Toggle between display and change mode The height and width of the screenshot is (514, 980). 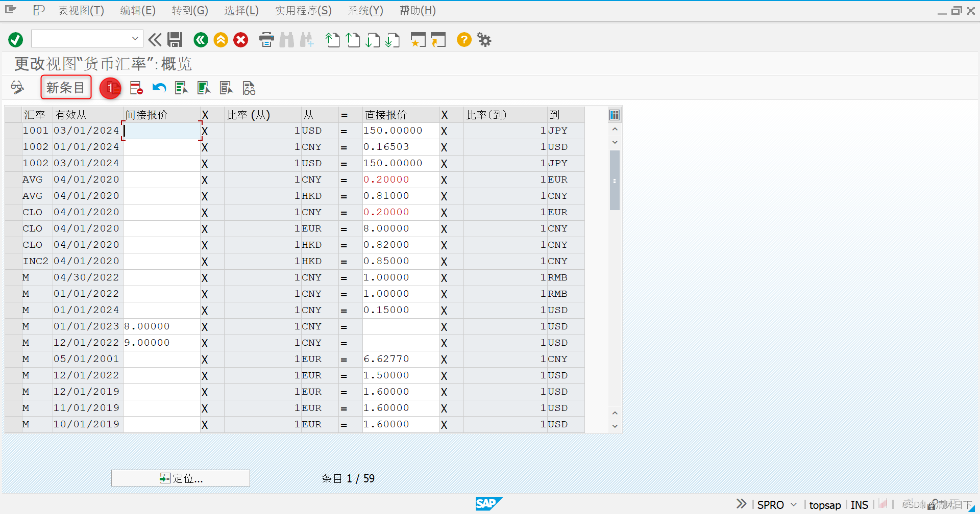point(17,87)
